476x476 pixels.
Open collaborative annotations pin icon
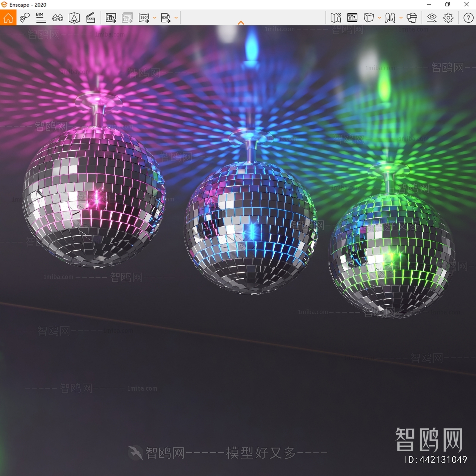25,18
